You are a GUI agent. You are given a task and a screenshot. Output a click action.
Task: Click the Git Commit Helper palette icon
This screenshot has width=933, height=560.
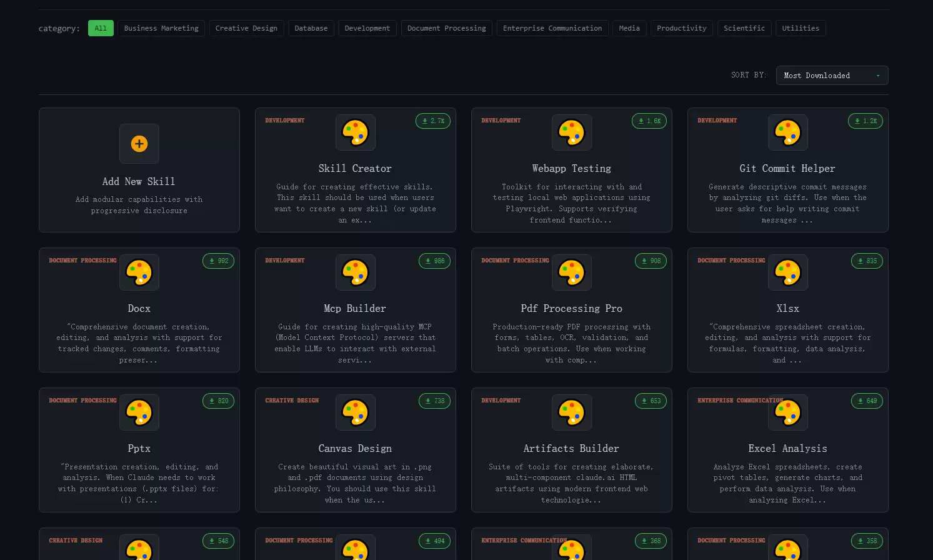pos(788,132)
